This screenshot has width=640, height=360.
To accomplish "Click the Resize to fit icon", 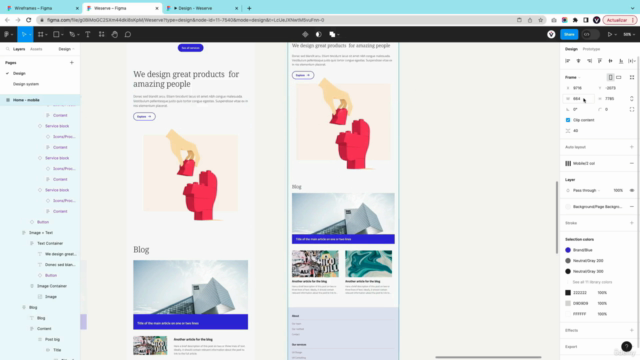I will (632, 77).
